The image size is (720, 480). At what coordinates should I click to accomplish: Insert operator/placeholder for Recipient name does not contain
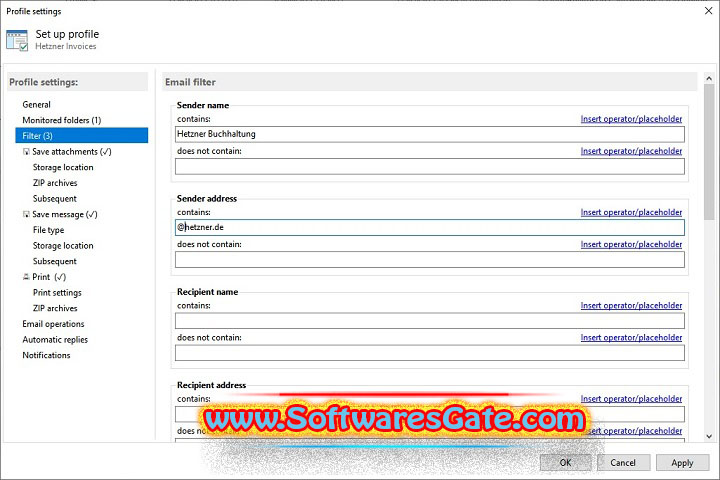[631, 338]
